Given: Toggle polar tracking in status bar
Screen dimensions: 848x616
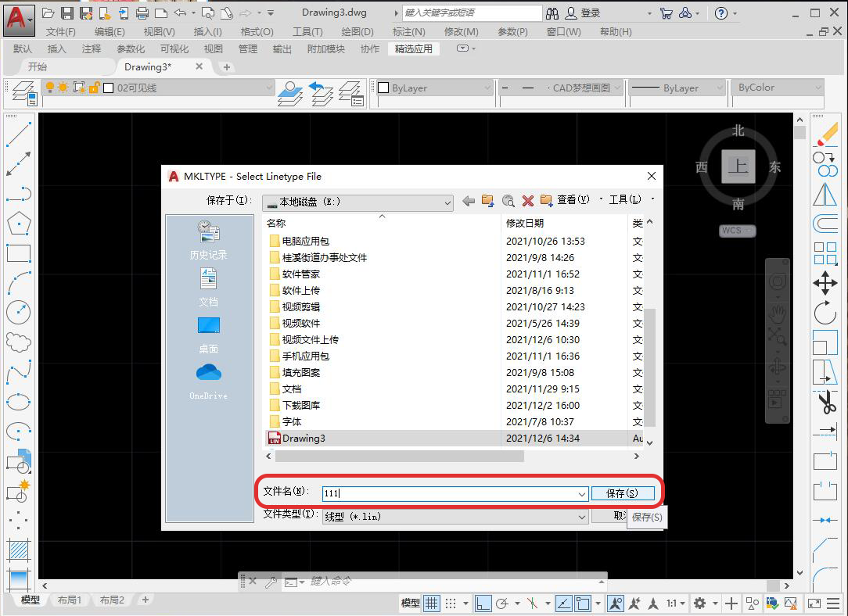Looking at the screenshot, I should pyautogui.click(x=502, y=603).
